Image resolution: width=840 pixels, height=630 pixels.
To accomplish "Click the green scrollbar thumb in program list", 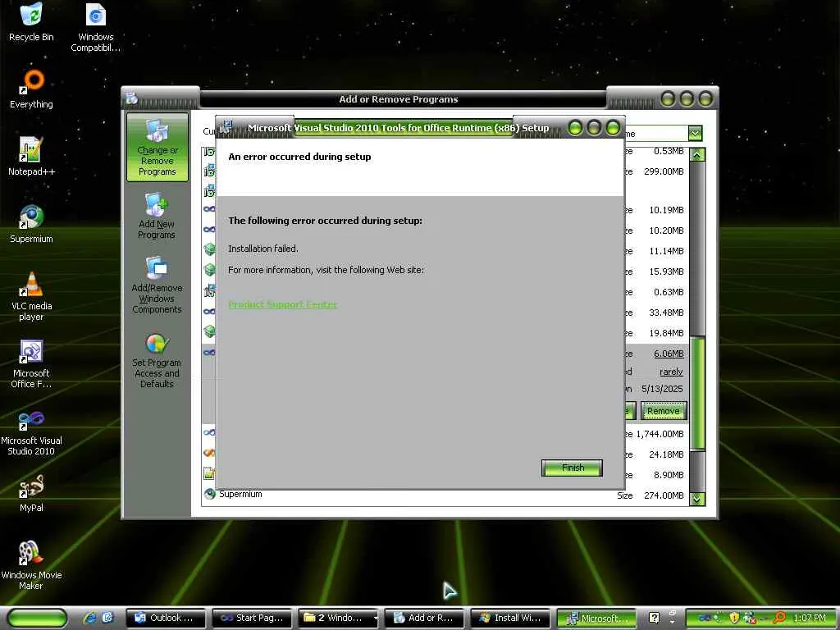I will [697, 393].
